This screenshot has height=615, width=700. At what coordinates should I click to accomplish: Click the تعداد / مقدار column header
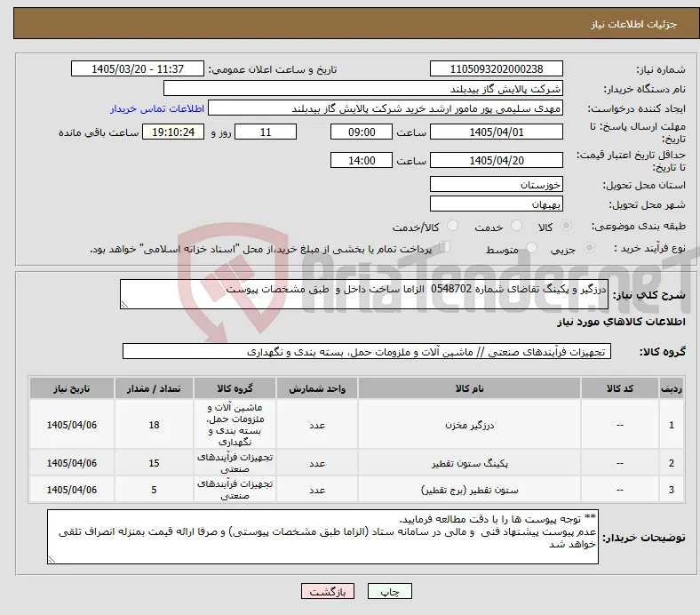click(154, 388)
